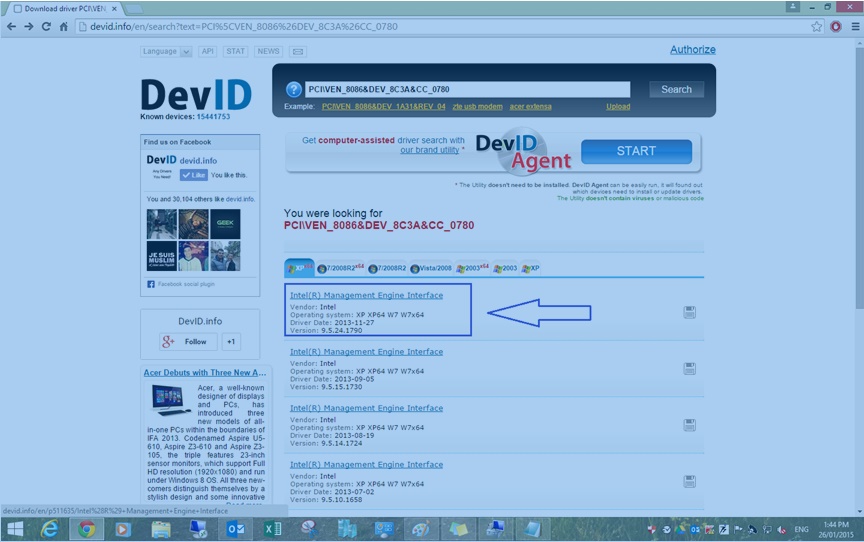Click the Upload link
Screen dimensions: 864x542
click(x=618, y=106)
